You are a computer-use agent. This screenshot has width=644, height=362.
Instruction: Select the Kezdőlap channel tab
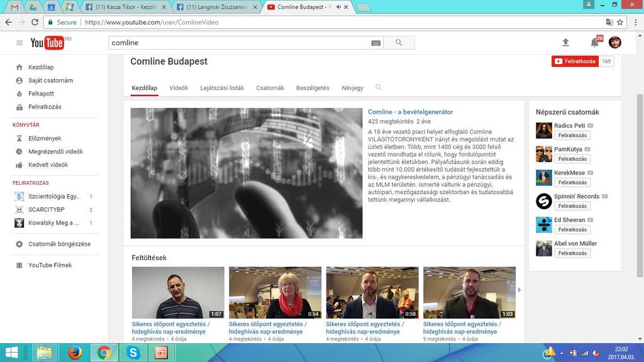pyautogui.click(x=144, y=88)
